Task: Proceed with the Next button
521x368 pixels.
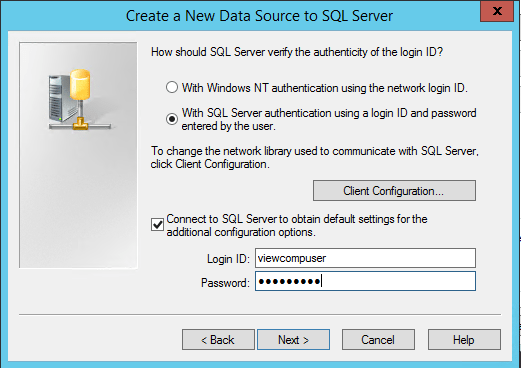Action: [293, 340]
